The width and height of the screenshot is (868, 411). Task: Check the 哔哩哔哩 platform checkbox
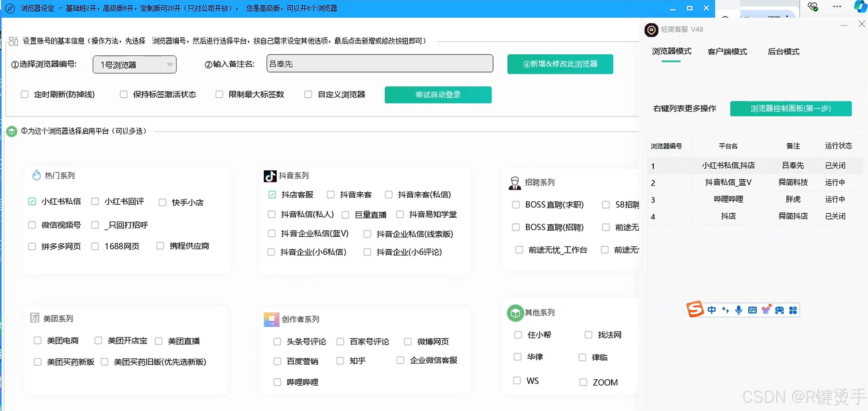[x=277, y=382]
